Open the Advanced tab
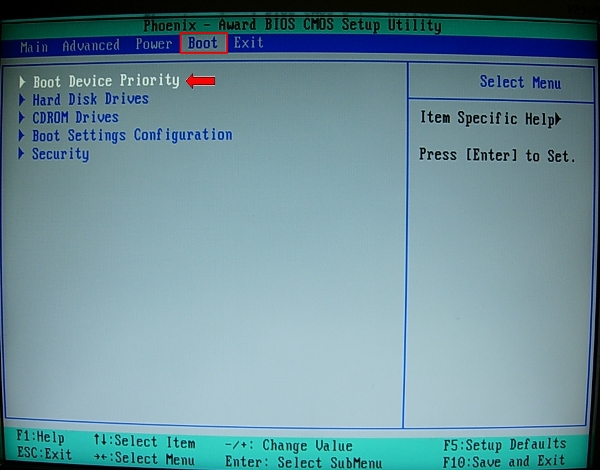This screenshot has width=600, height=470. 91,45
